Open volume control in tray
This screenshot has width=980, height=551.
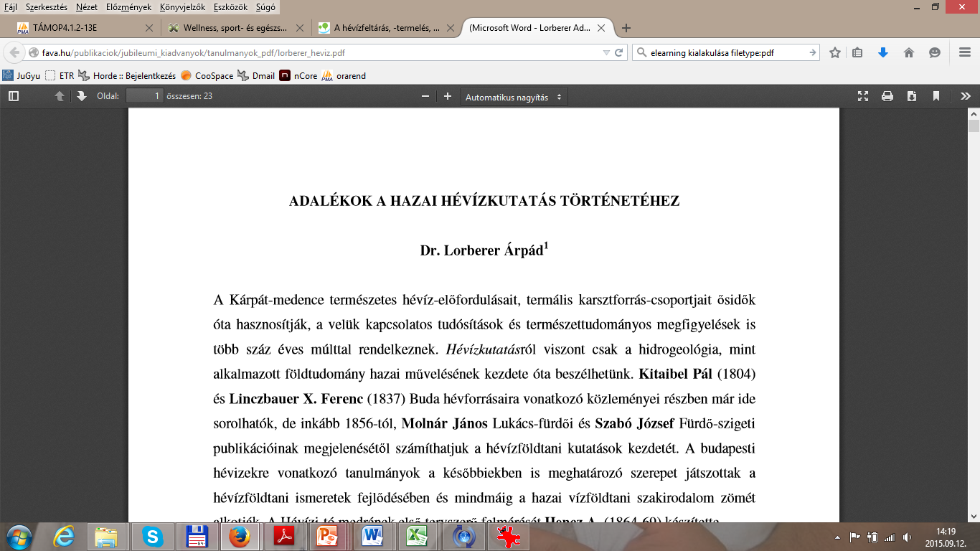[x=908, y=537]
